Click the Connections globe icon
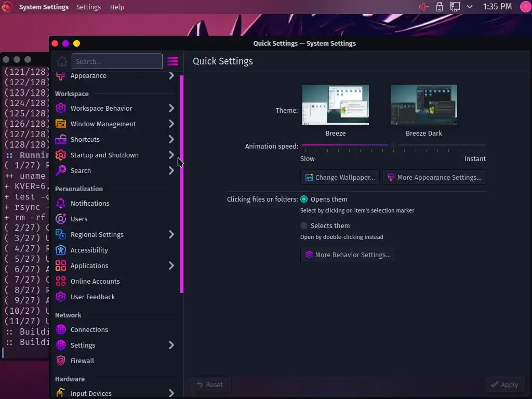 coord(61,329)
